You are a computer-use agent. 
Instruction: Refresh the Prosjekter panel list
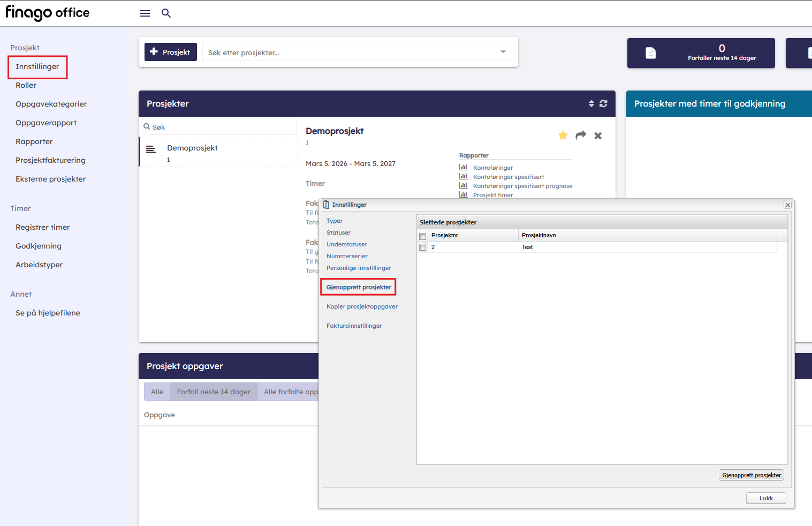coord(603,104)
